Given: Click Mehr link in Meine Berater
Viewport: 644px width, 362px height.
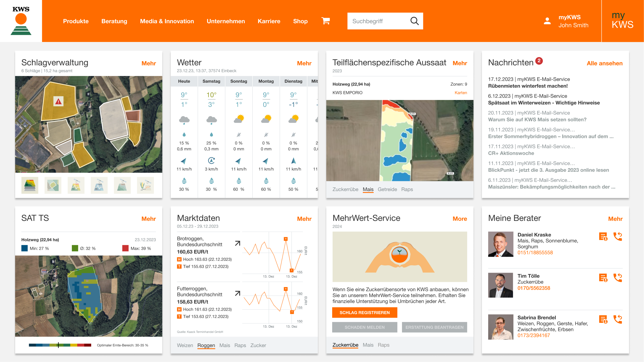Looking at the screenshot, I should tap(615, 219).
